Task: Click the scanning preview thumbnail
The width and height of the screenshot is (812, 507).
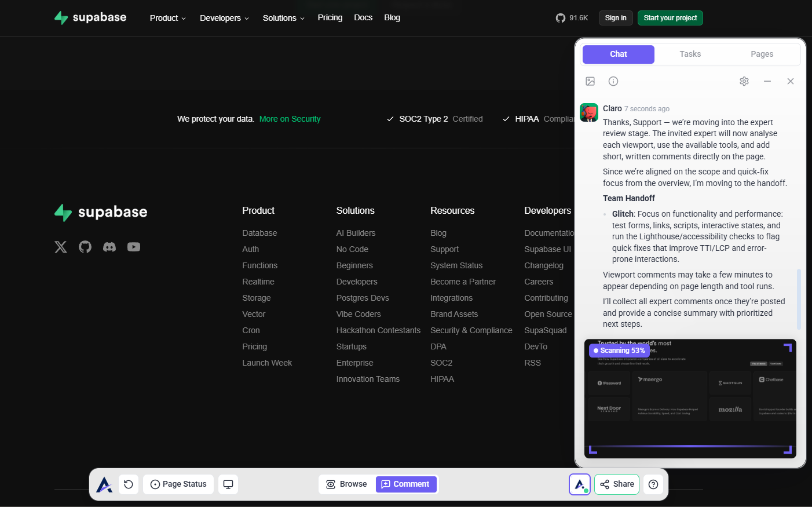Action: (x=690, y=399)
